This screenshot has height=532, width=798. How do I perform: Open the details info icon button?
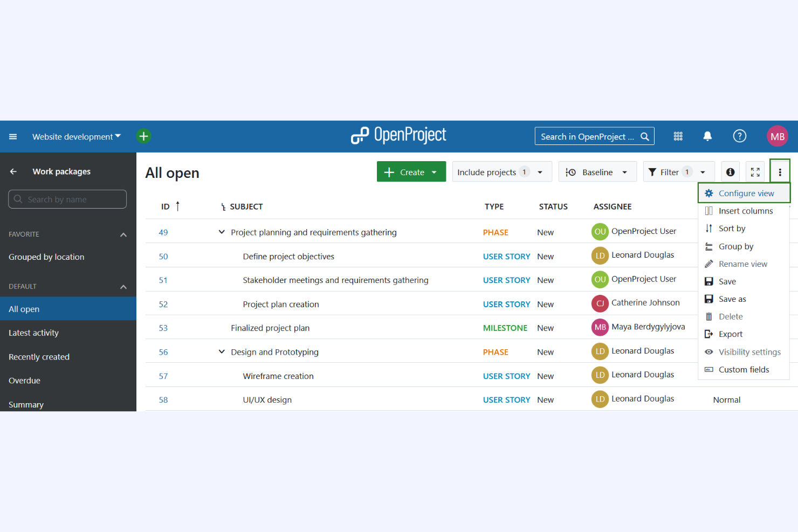tap(730, 172)
